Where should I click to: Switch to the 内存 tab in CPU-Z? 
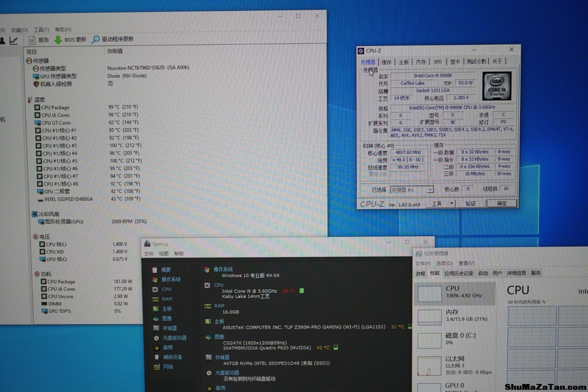[421, 62]
